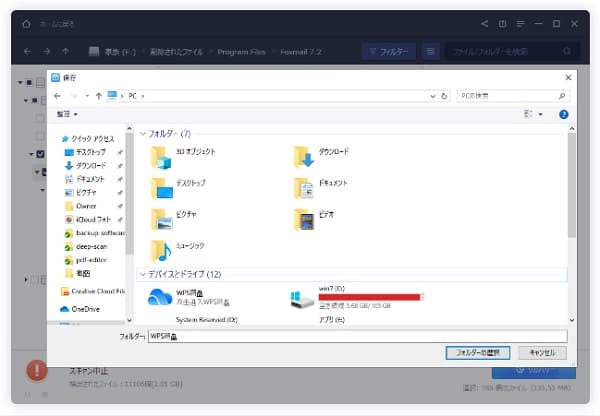Click the フォルダー name input field

[357, 336]
